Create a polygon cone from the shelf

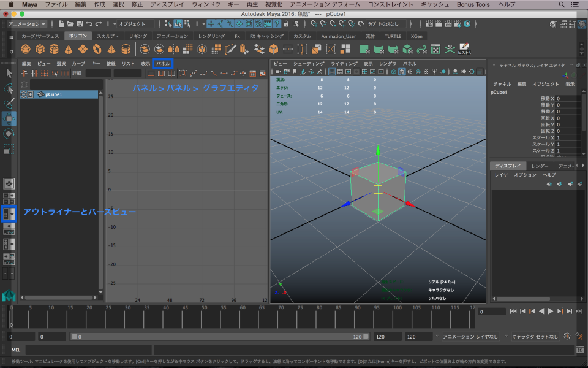tap(69, 49)
